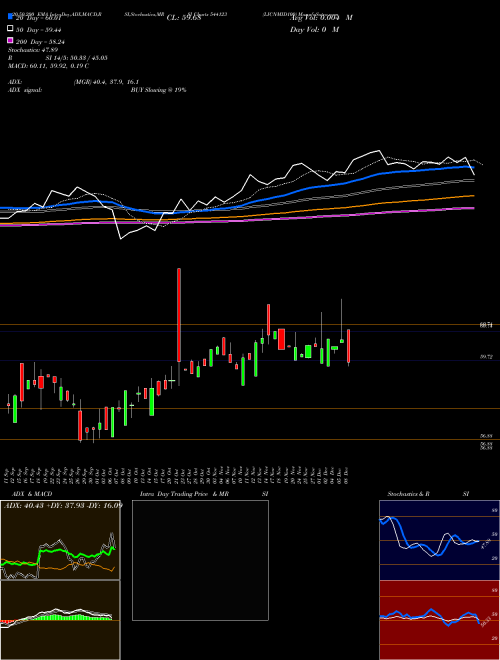Image resolution: width=500 pixels, height=660 pixels.
Task: Click the 'SI 14/5: 50.33 / 45.03' reading
Action: [77, 58]
